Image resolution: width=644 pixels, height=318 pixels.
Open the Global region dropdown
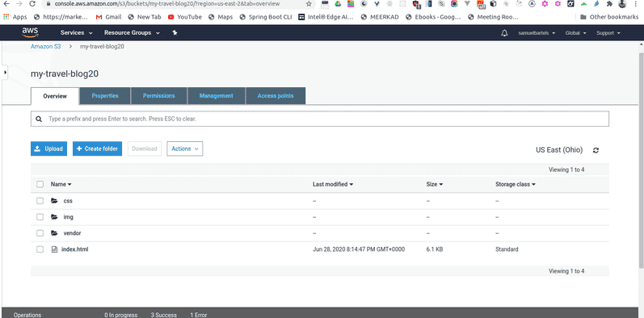[576, 33]
